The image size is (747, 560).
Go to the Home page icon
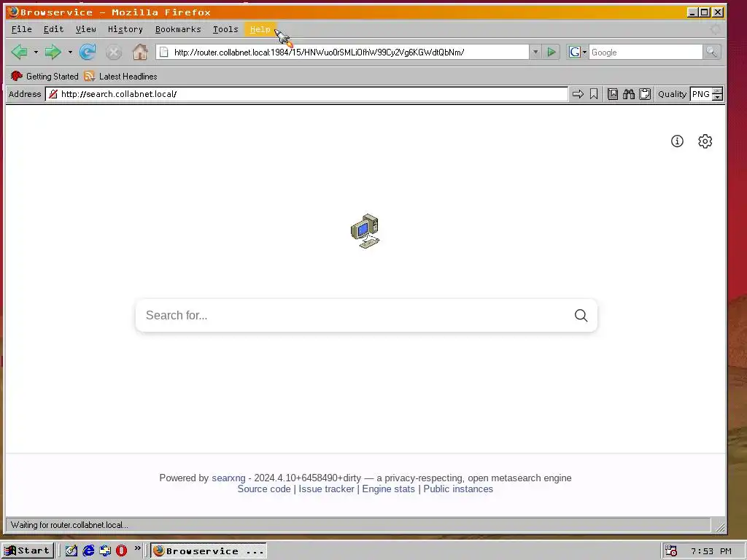140,52
